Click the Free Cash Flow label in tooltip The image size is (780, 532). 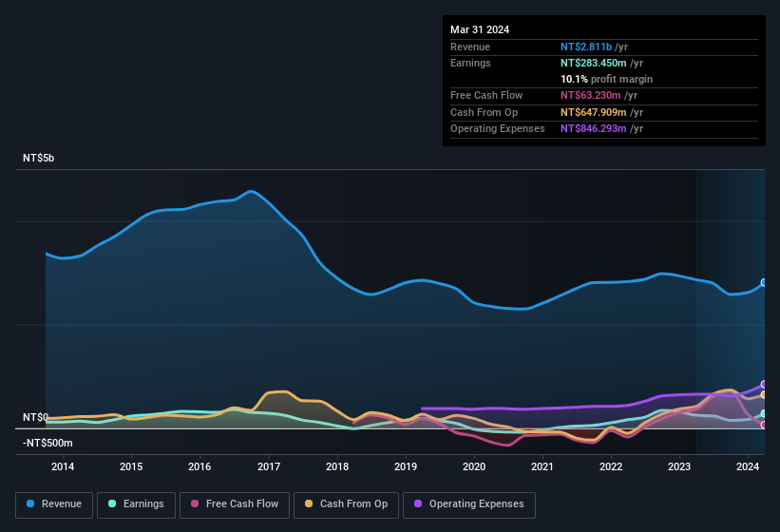(486, 95)
